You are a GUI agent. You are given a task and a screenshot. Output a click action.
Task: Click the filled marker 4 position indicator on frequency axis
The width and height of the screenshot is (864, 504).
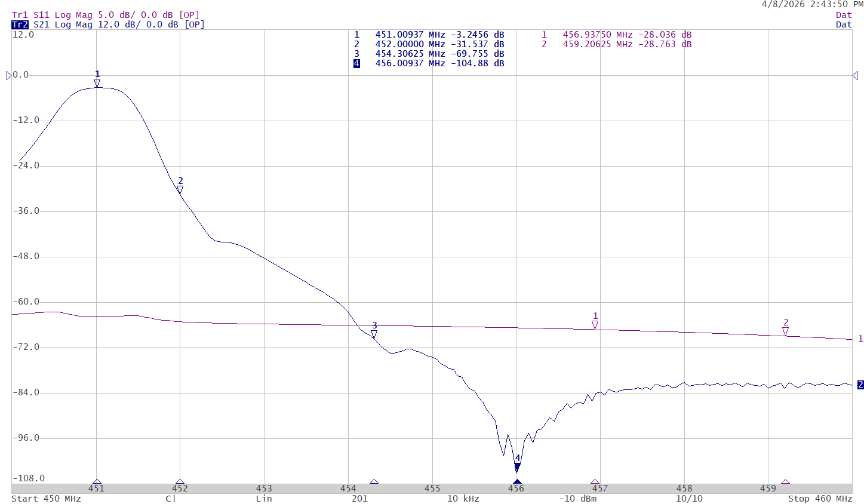[517, 482]
